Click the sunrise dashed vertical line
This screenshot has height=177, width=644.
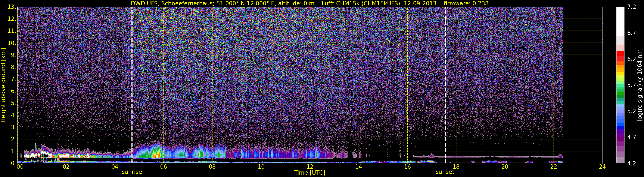(132, 85)
